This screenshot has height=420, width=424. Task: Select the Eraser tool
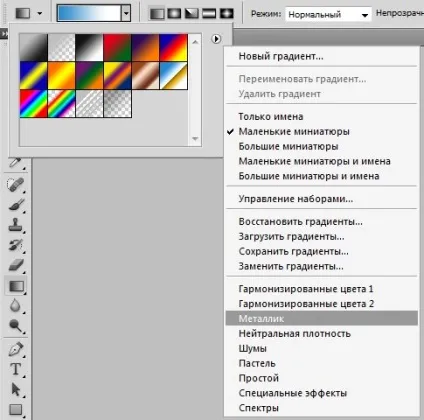16,265
